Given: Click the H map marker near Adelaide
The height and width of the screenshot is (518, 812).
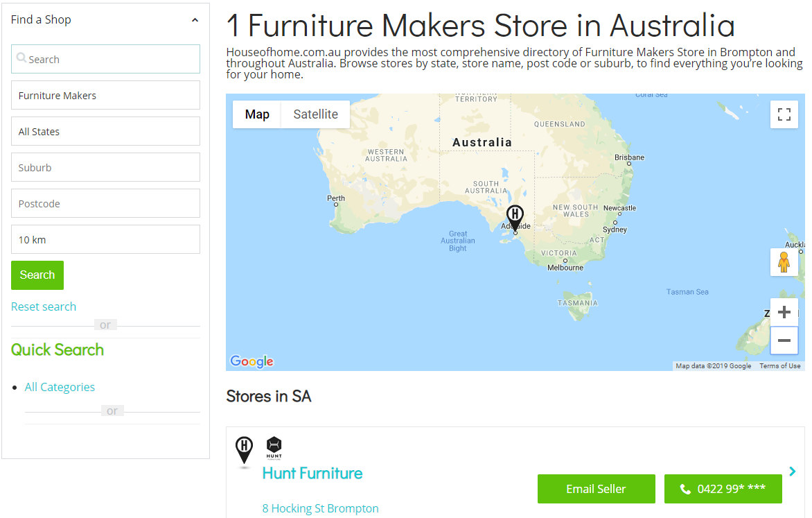Looking at the screenshot, I should click(x=515, y=217).
